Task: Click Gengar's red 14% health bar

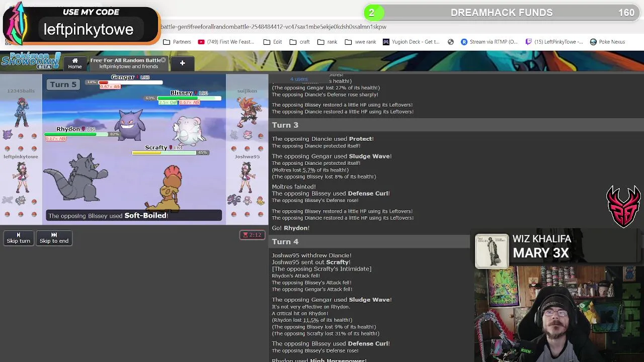Action: 130,82
